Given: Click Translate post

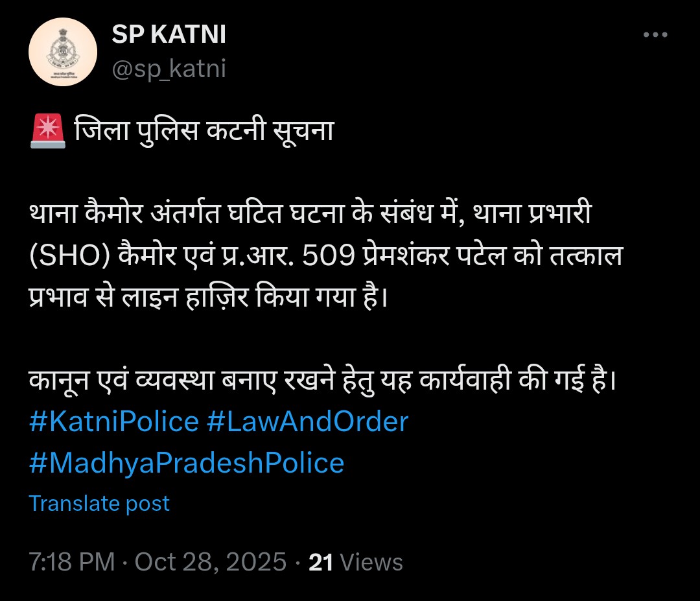Looking at the screenshot, I should (x=99, y=504).
